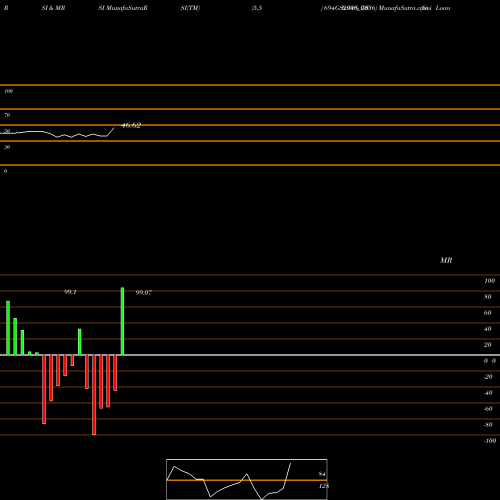Click the 100 level label on RSI axis

(x=8, y=91)
